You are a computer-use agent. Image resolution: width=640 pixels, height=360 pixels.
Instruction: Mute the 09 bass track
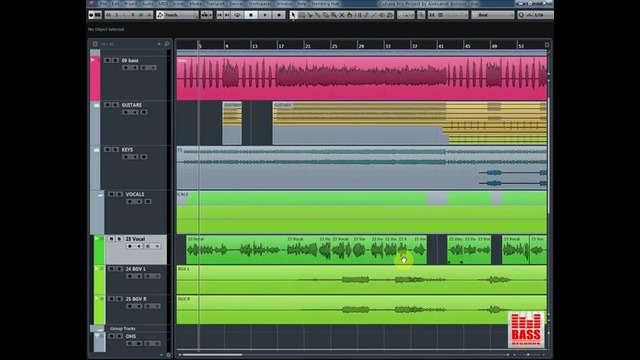(x=107, y=60)
